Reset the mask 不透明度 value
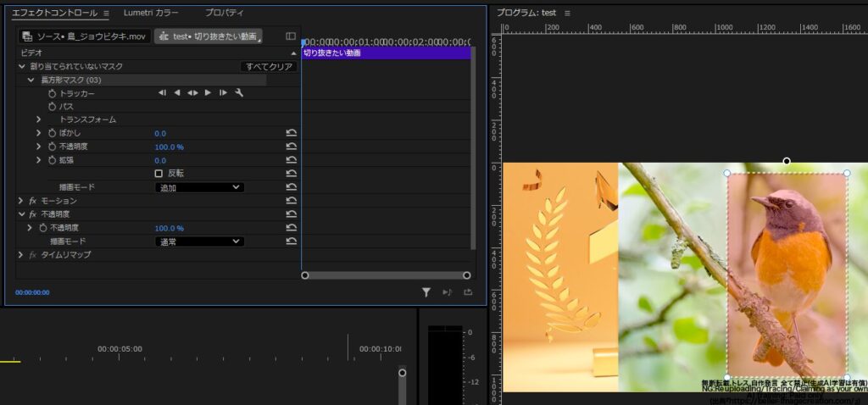 pyautogui.click(x=292, y=147)
